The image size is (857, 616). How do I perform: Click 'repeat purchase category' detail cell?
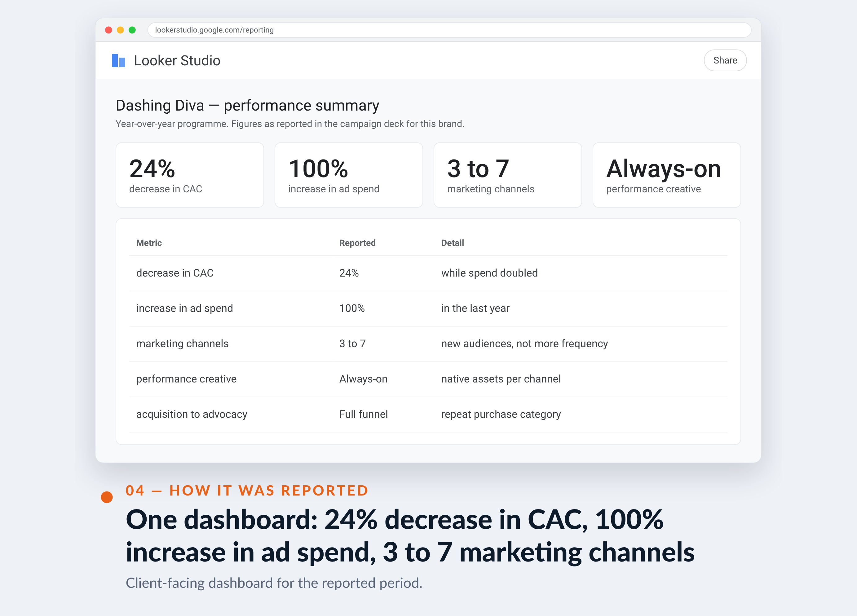[501, 414]
